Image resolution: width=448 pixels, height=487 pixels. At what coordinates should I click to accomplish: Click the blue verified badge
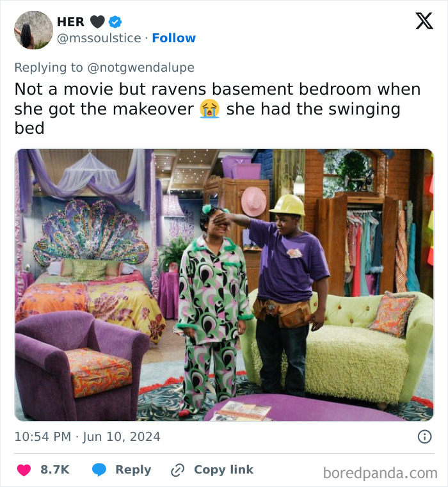115,22
